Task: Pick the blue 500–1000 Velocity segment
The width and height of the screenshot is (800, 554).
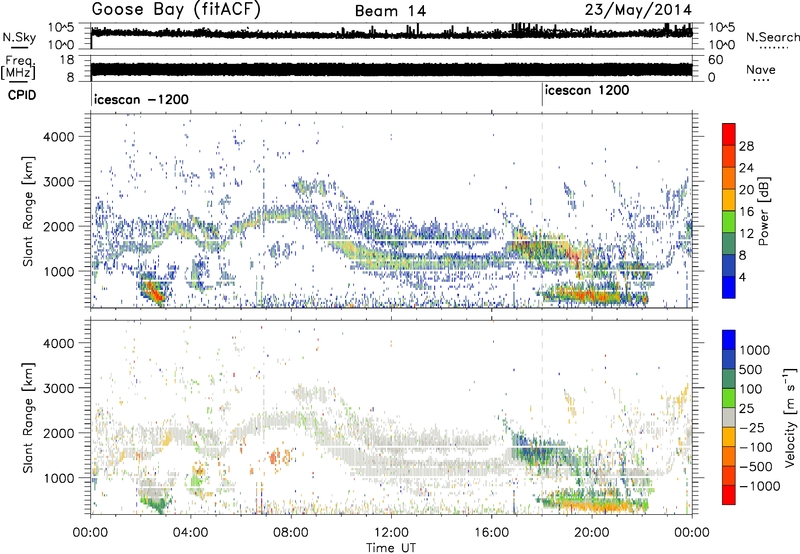Action: 729,360
